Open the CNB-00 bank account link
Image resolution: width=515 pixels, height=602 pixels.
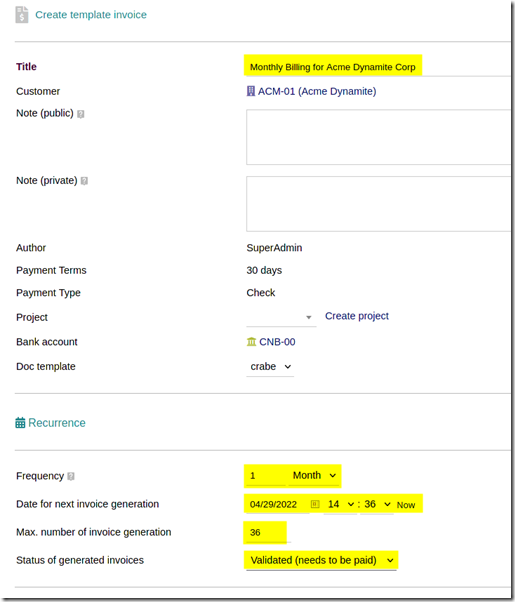click(277, 342)
